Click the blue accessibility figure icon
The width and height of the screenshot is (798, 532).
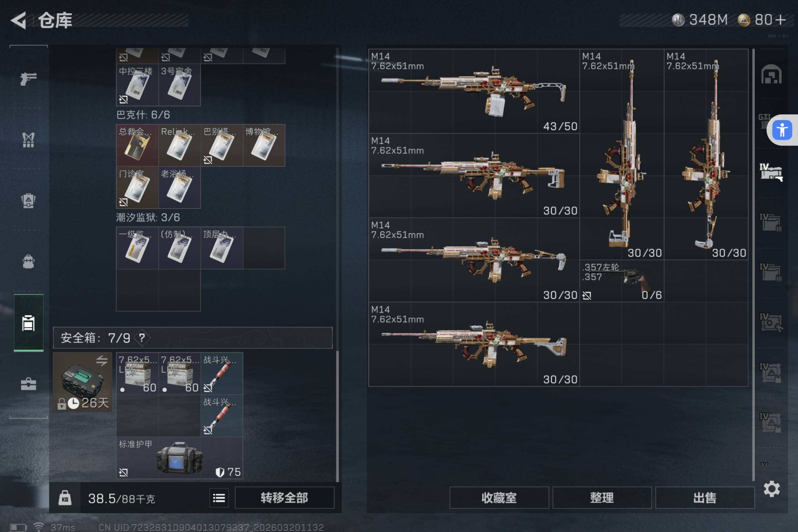click(782, 130)
